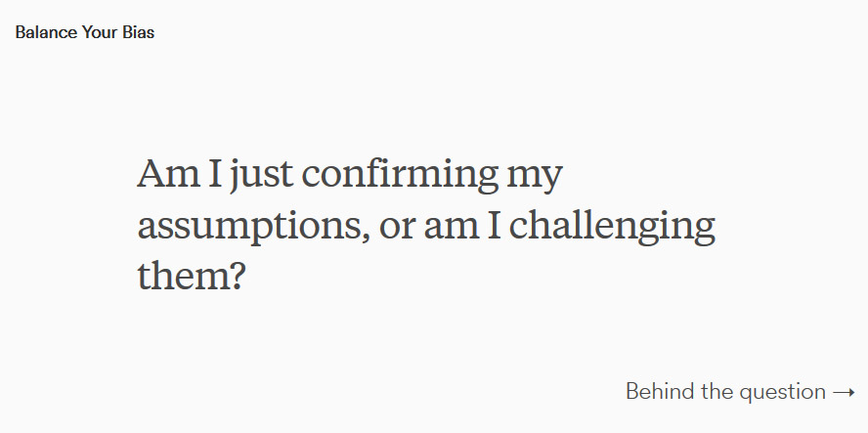Select the word 'Bias' in the site title
868x433 pixels.
[139, 32]
